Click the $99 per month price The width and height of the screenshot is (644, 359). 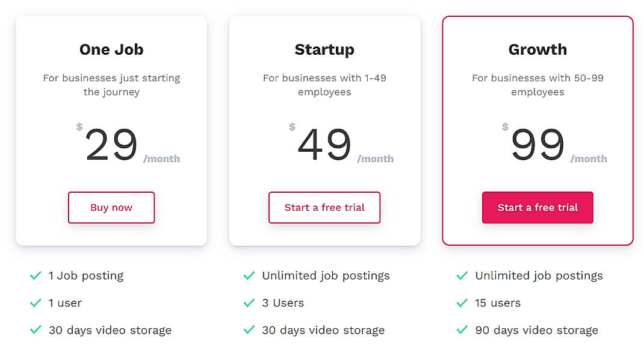coord(540,142)
